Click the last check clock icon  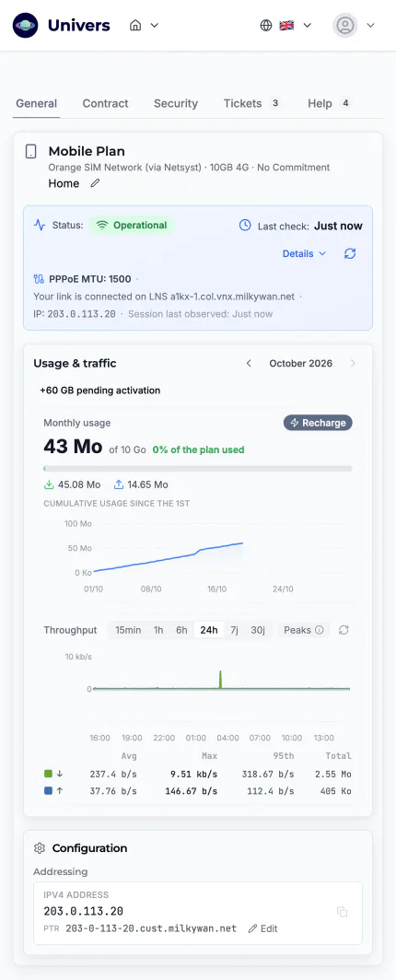246,225
